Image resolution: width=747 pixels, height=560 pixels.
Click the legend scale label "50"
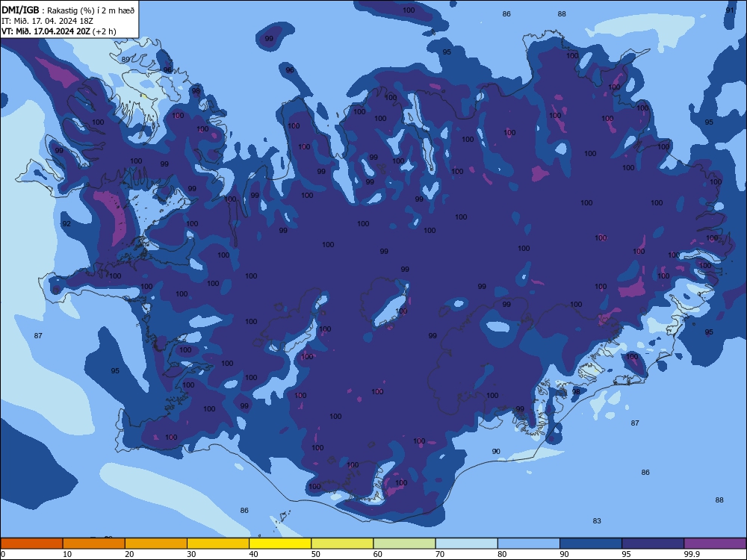(315, 554)
